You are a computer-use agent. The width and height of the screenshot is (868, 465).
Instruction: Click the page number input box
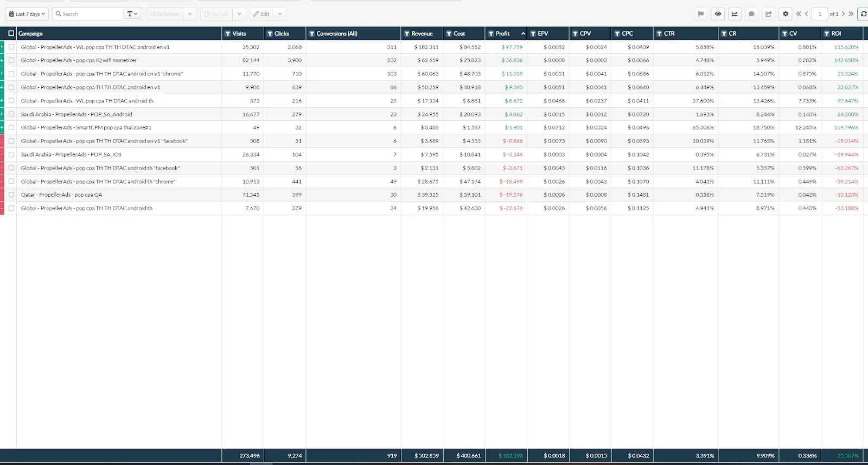(820, 14)
